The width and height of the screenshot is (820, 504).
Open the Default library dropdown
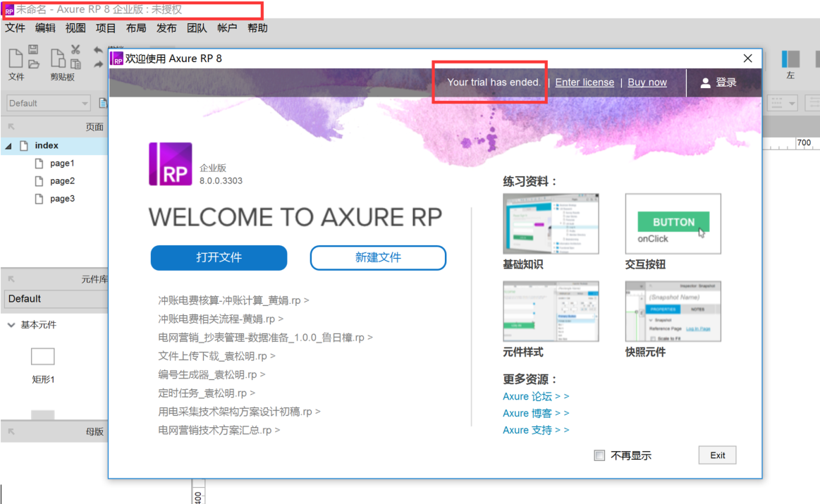click(56, 299)
